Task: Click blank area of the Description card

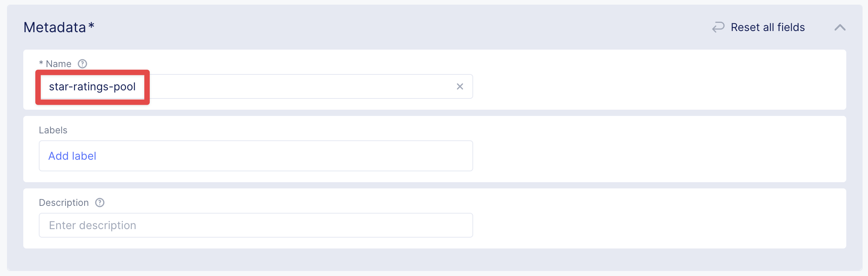Action: click(659, 219)
